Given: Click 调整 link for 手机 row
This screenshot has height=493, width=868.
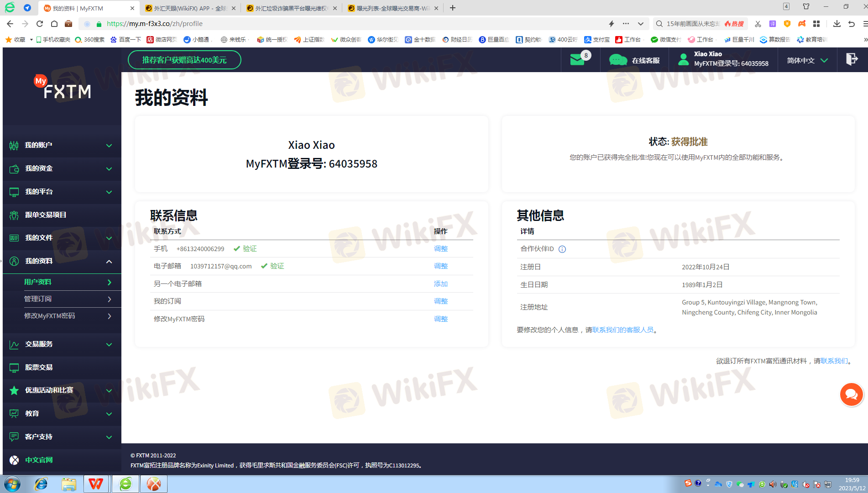Looking at the screenshot, I should (x=441, y=249).
